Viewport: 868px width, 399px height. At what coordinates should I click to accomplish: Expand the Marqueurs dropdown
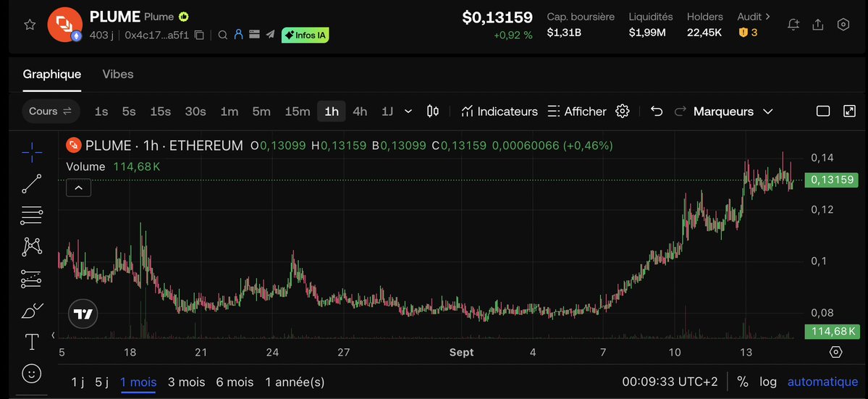coord(733,112)
